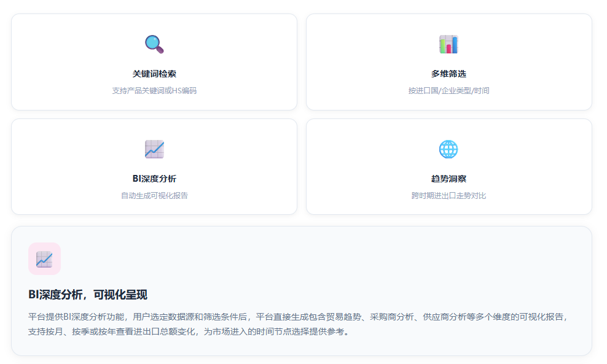The image size is (607, 364).
Task: Click the bar chart icon above 多维筛选
Action: pyautogui.click(x=448, y=44)
